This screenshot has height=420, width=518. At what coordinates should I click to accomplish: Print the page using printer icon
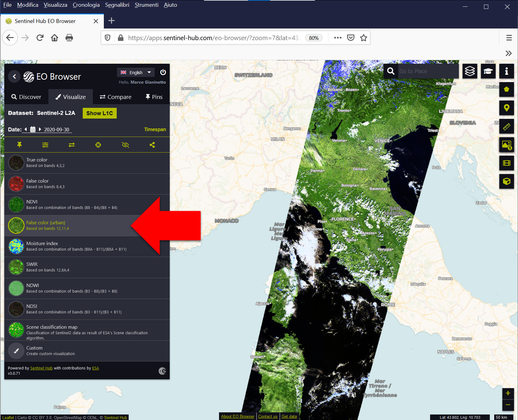click(x=69, y=38)
